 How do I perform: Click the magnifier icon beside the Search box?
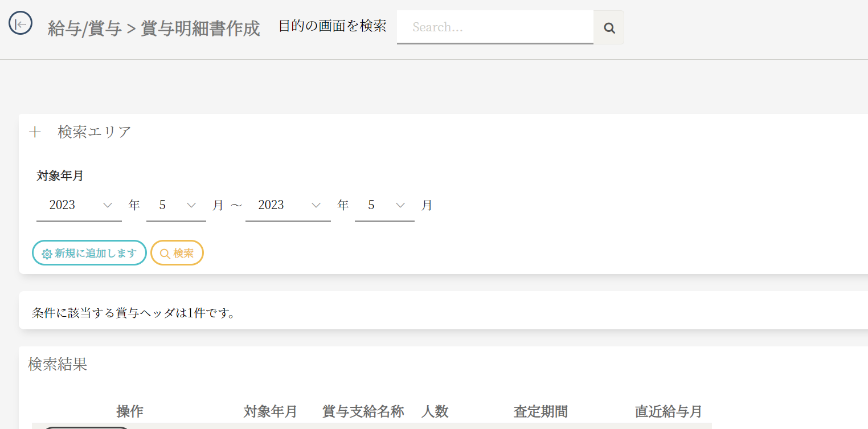tap(609, 27)
